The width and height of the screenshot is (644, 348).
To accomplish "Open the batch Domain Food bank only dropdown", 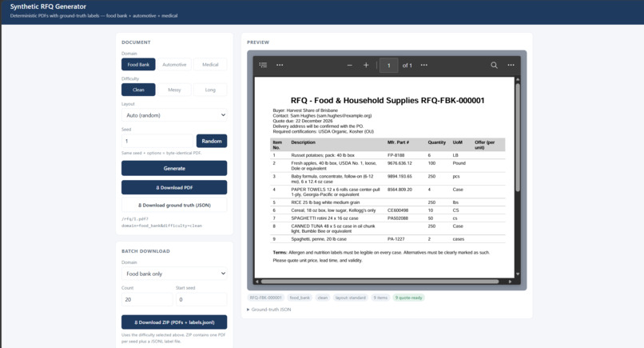I will click(174, 274).
